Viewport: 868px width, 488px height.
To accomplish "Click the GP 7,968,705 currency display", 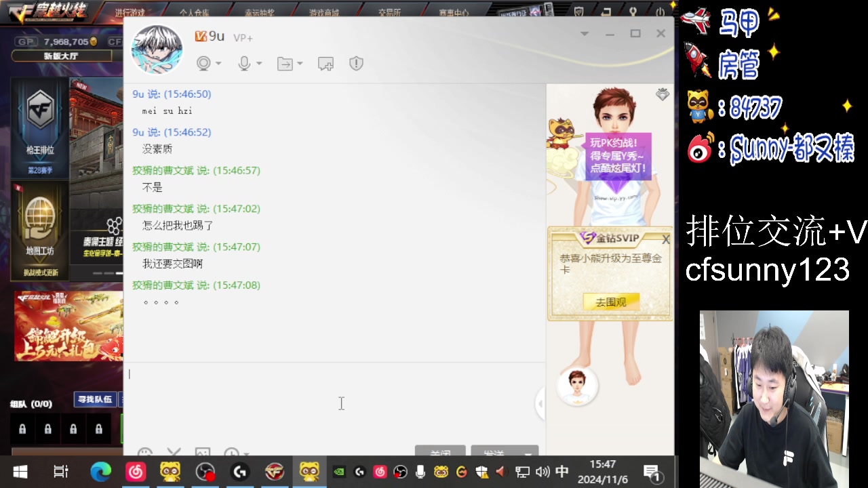I will 58,41.
